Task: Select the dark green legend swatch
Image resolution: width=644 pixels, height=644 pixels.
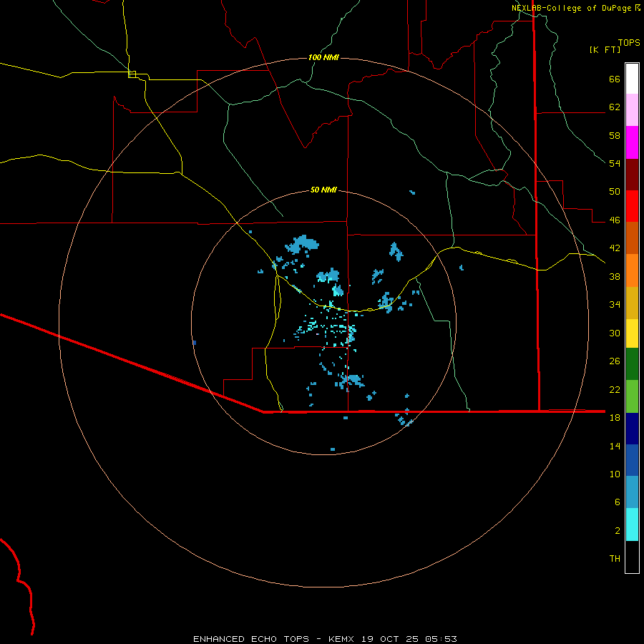Action: (632, 364)
